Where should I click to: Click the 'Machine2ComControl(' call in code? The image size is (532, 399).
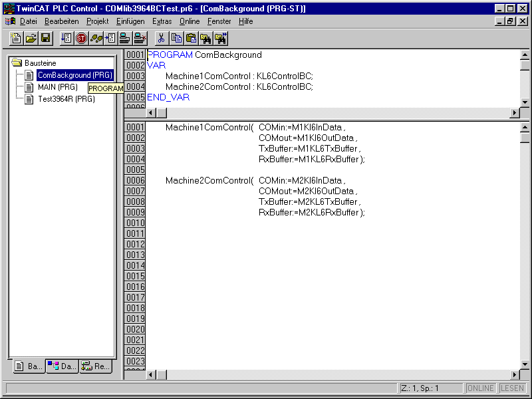coord(209,180)
